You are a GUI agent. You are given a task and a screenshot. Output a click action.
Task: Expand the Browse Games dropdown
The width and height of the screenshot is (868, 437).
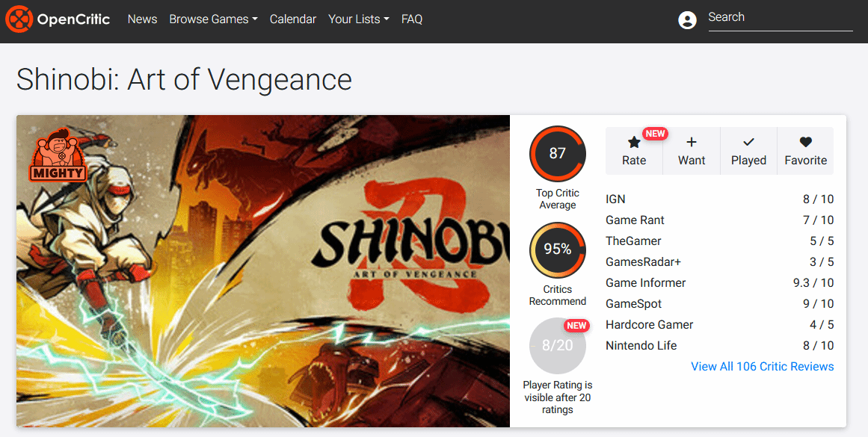(213, 19)
